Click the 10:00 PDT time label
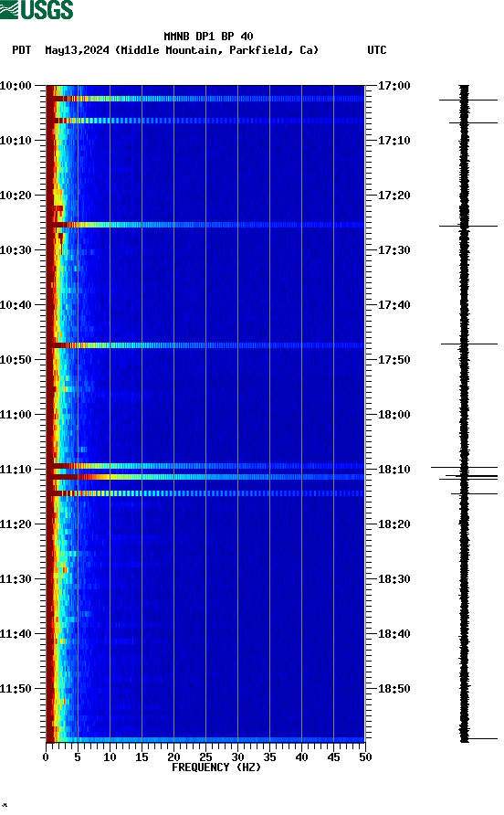This screenshot has width=504, height=815. [16, 86]
